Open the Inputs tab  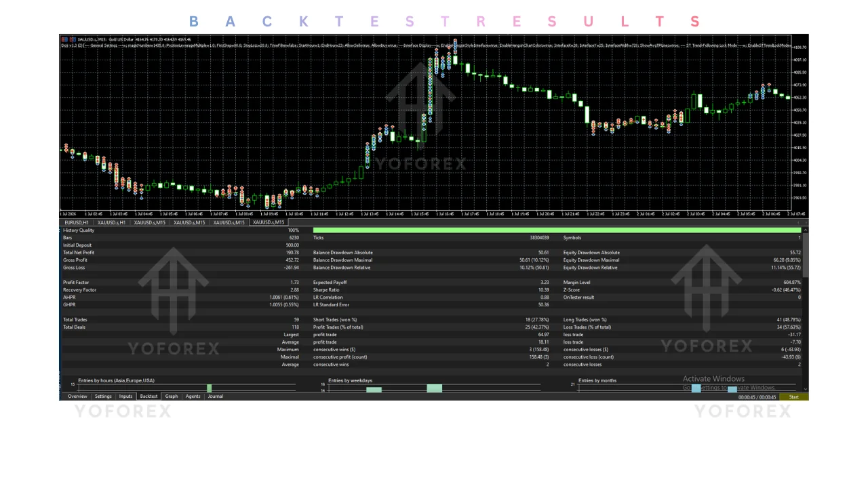coord(126,396)
